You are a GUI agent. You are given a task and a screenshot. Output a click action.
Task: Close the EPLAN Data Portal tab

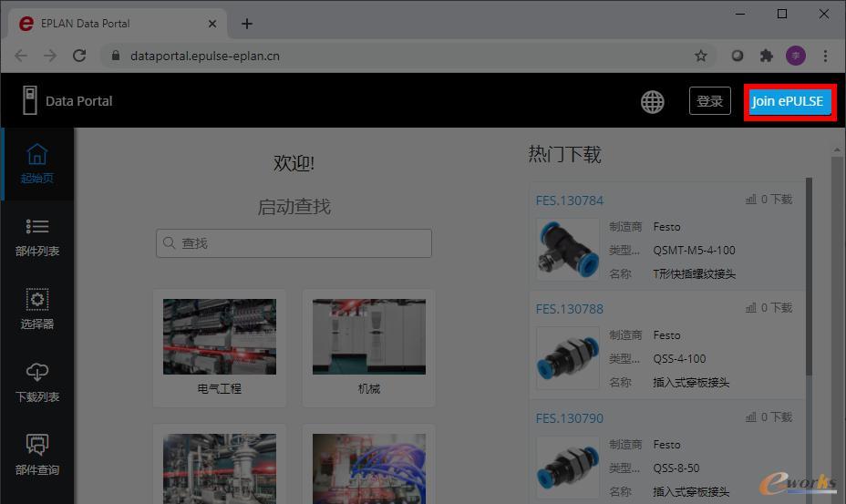coord(212,24)
